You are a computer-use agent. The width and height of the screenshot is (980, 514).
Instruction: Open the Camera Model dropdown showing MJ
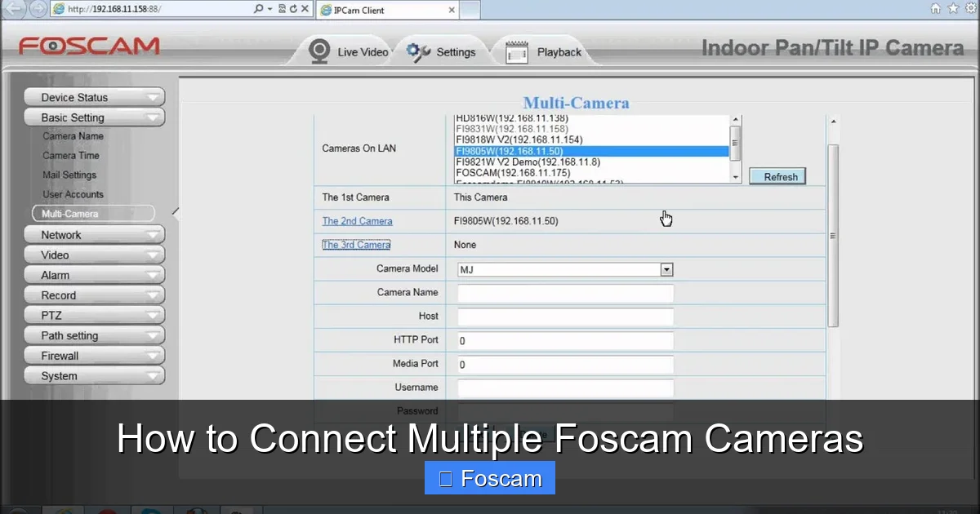click(x=666, y=269)
